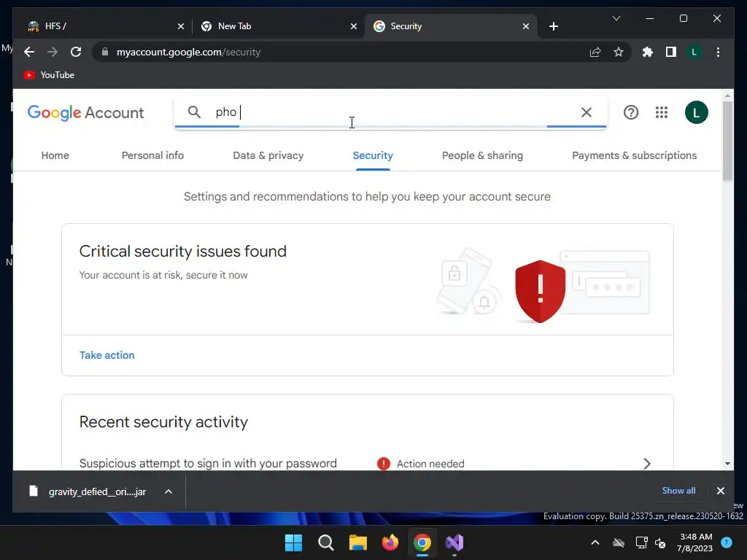Screen dimensions: 747x560
Task: Click the Take action link
Action: pos(107,355)
